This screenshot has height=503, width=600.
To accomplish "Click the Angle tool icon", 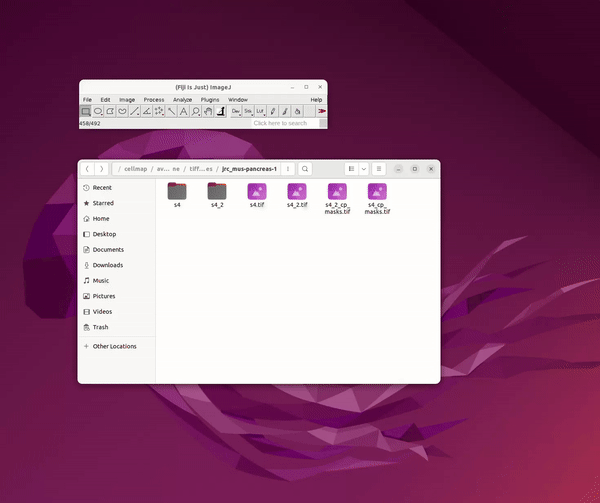I will 147,111.
